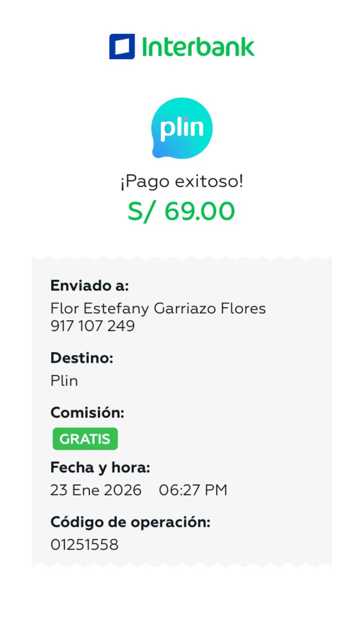Select the Plin destination value text
The image size is (364, 641).
pyautogui.click(x=64, y=381)
